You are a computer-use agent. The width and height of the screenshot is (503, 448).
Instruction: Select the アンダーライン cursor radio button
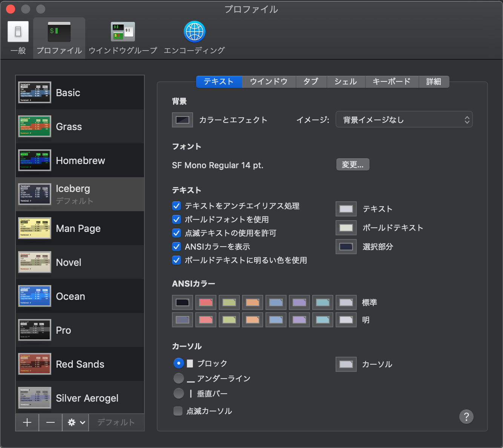tap(178, 378)
